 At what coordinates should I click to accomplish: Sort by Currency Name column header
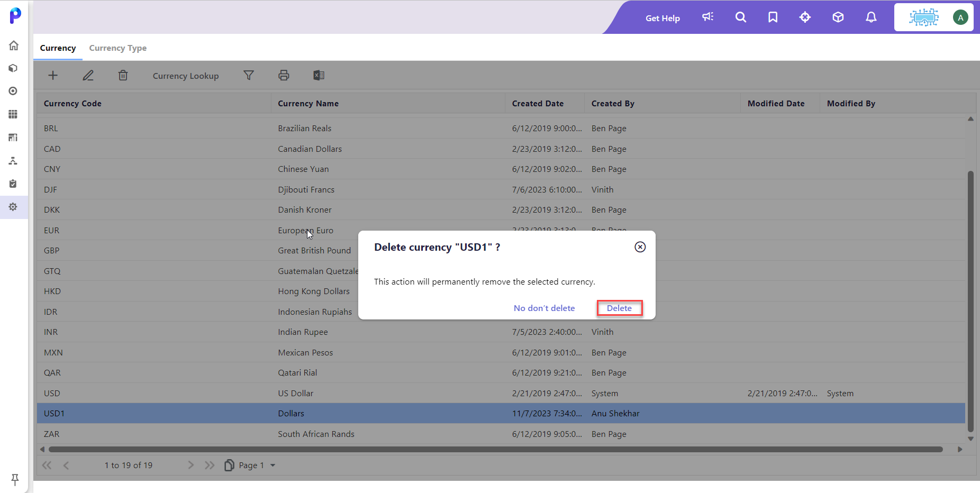coord(388,103)
